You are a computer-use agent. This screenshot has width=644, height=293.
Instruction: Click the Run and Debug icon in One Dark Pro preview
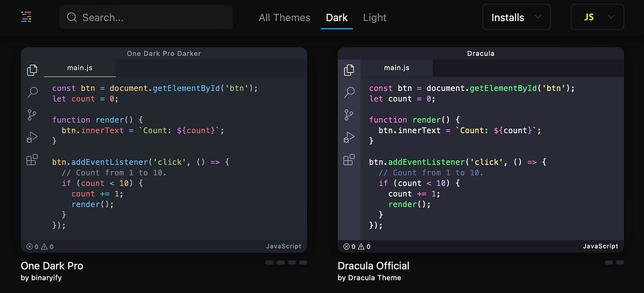32,137
